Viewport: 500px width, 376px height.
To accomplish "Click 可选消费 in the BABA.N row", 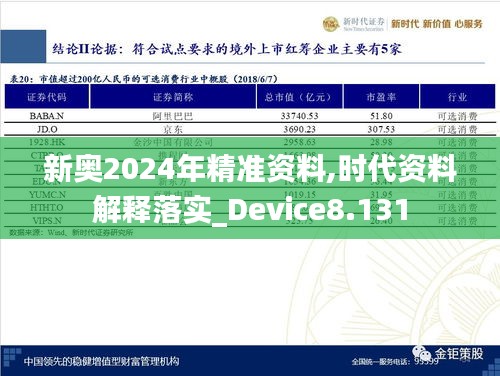I will point(457,116).
